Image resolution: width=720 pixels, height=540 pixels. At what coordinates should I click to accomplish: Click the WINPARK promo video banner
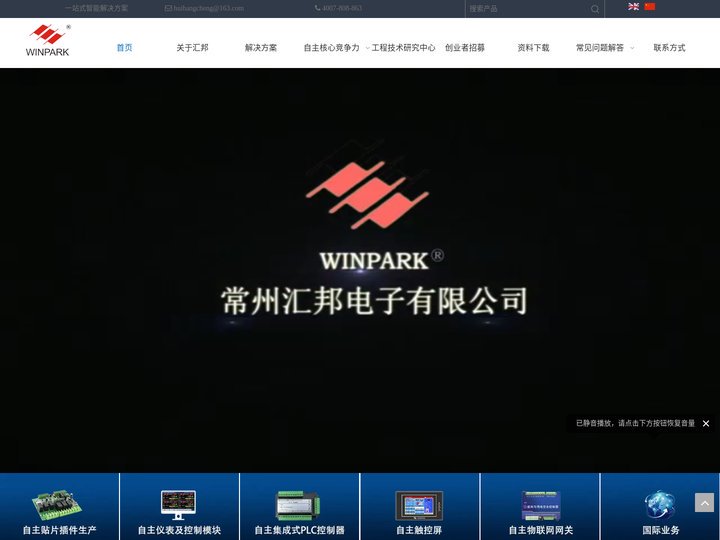coord(360,270)
